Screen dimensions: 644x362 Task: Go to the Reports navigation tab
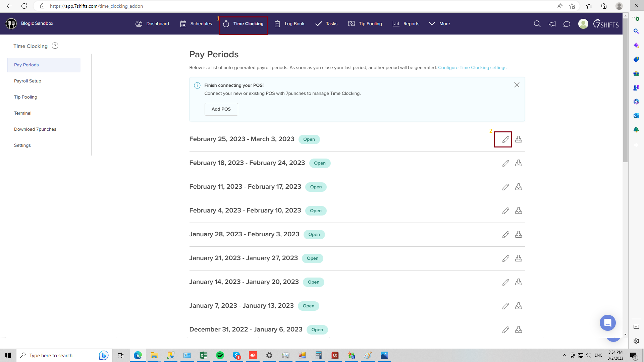pos(406,24)
